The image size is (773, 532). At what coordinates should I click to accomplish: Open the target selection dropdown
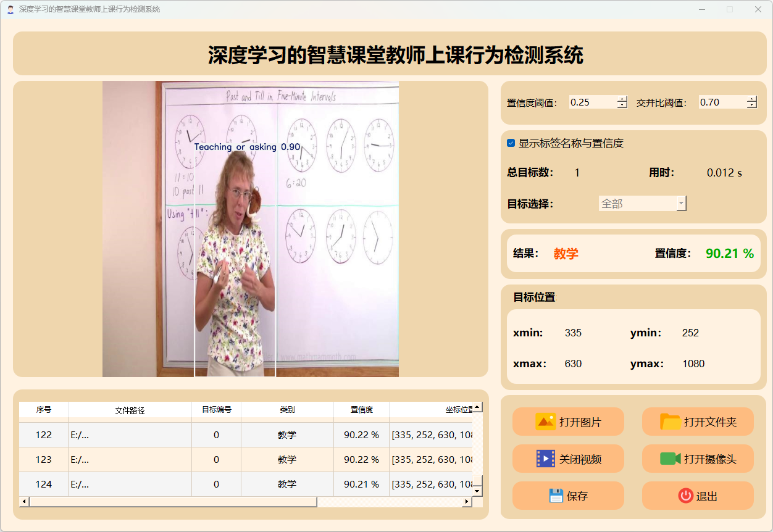[x=642, y=204]
